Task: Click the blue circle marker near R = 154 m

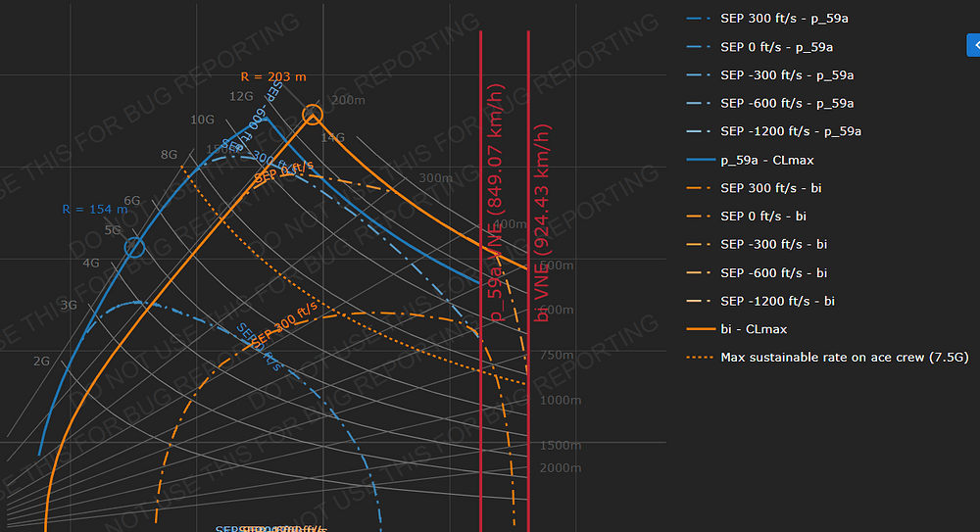Action: tap(134, 248)
